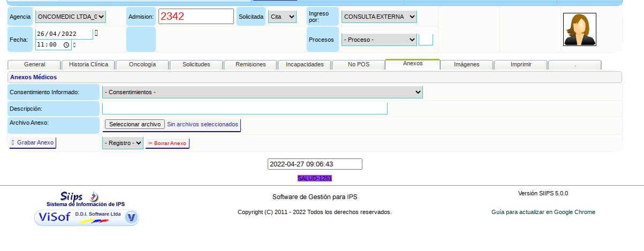This screenshot has height=251, width=644.
Task: Switch to the Historia Clínica tab
Action: coord(88,64)
